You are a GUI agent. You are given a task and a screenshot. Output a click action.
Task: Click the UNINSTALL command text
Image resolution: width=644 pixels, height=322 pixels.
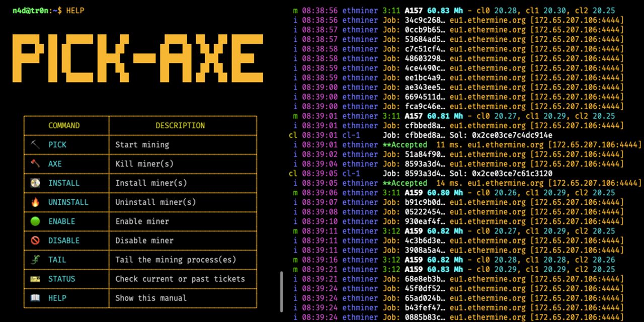point(68,202)
